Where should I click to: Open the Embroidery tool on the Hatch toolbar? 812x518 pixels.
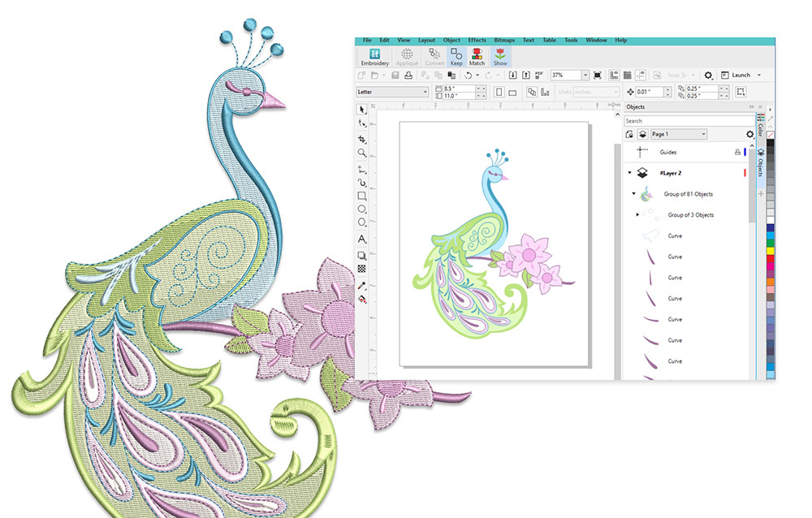pos(374,56)
